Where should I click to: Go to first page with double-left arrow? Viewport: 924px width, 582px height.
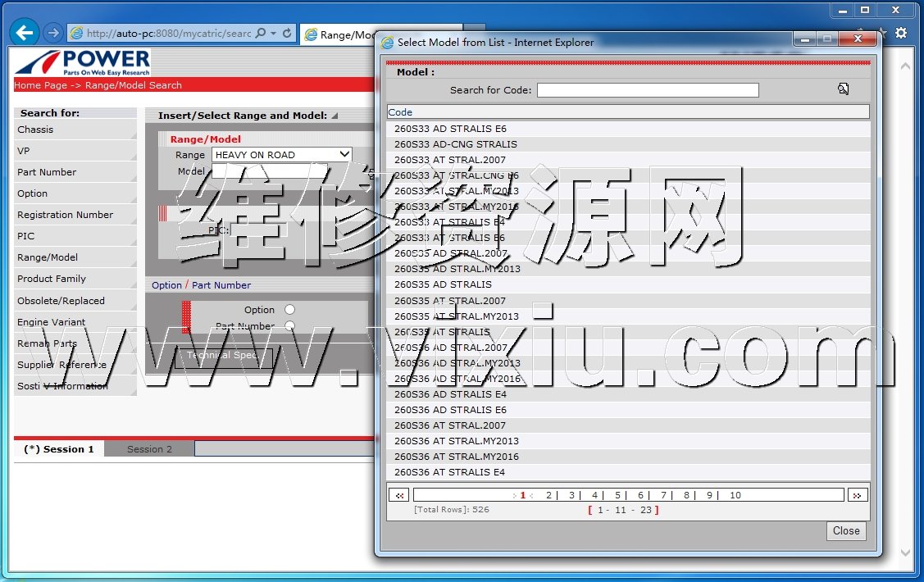click(x=398, y=495)
